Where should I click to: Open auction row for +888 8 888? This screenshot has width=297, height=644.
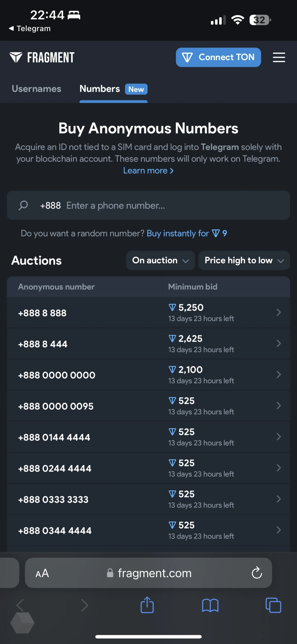point(148,313)
